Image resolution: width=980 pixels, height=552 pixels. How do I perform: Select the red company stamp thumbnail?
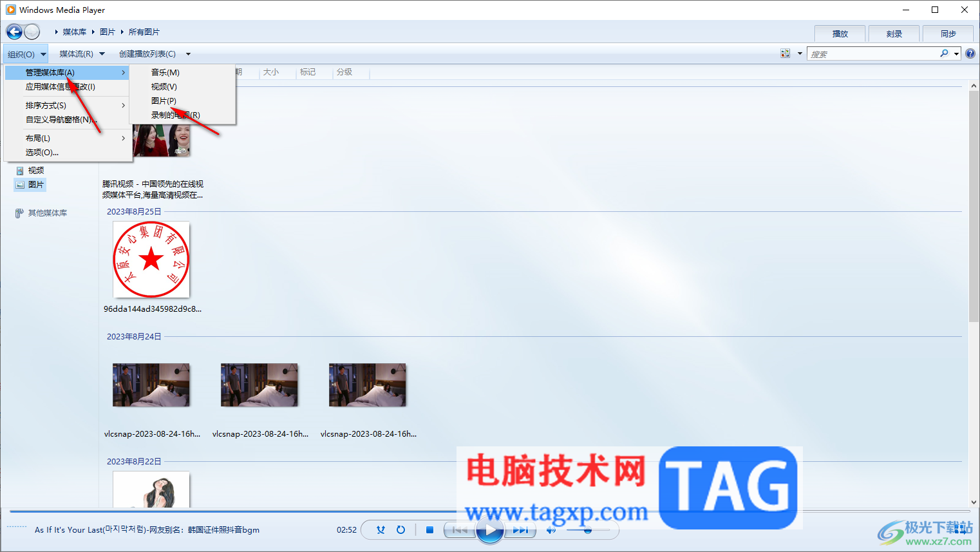click(151, 260)
